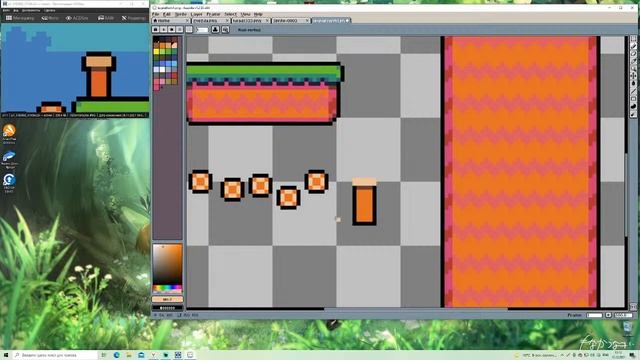Click the small button next to the Frame field
Viewport: 640px width, 360px height.
click(x=608, y=315)
